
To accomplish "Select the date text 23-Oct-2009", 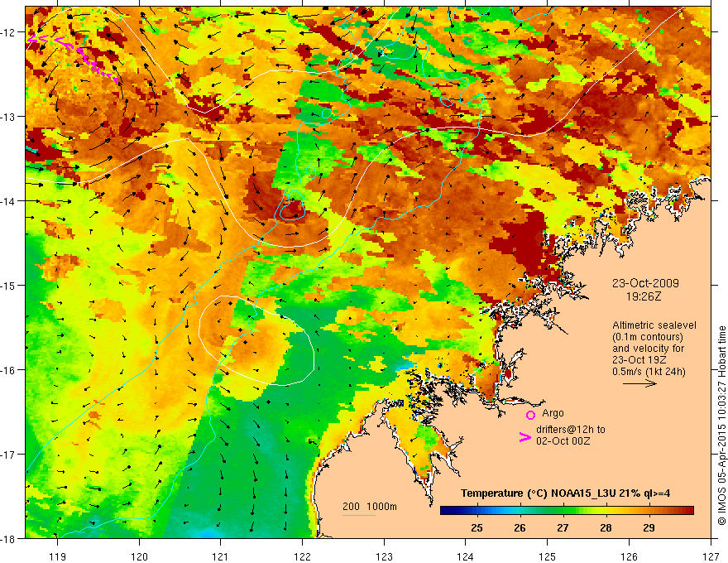I will tap(645, 283).
